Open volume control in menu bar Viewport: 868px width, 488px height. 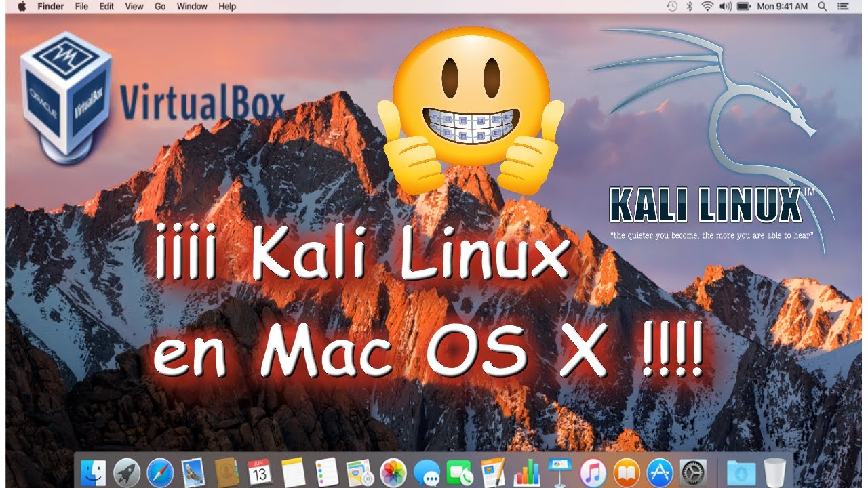(725, 6)
